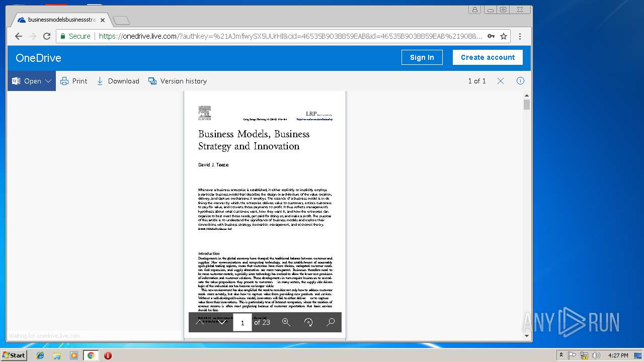The height and width of the screenshot is (362, 644).
Task: Print the document
Action: [x=73, y=81]
